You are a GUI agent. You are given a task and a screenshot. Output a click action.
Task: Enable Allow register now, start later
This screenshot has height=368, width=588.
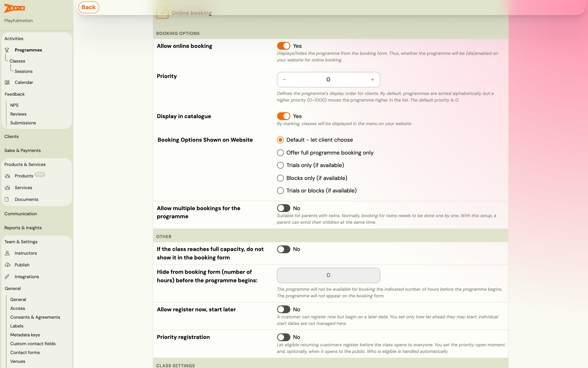[284, 309]
